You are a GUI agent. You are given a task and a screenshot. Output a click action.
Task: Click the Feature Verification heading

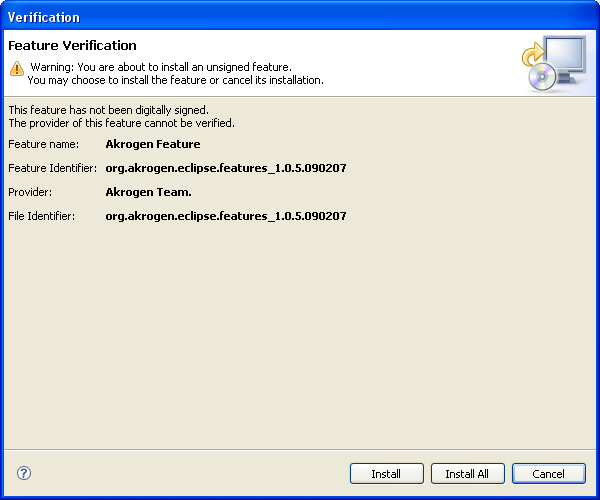[72, 46]
